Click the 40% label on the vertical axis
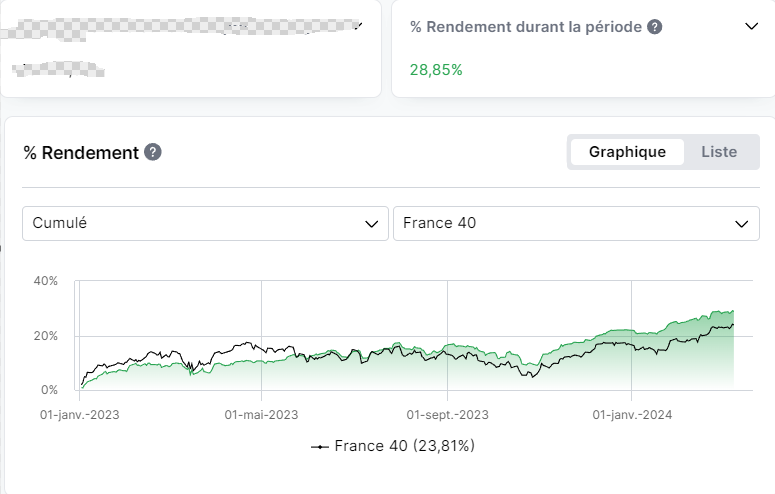 coord(46,281)
